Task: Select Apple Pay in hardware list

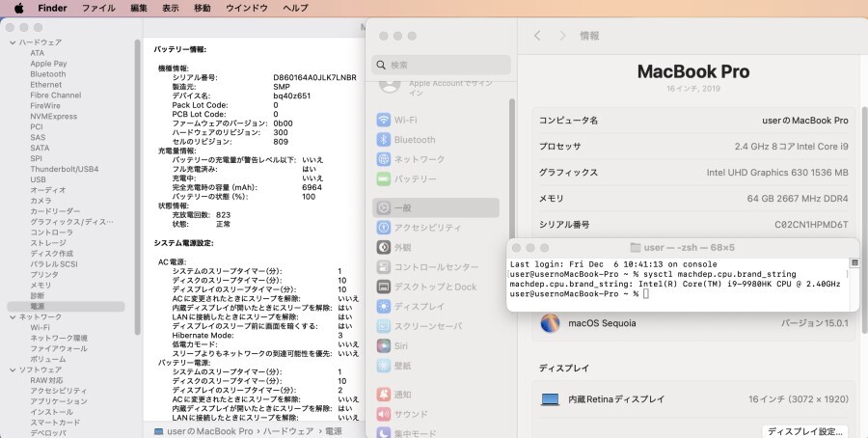Action: coord(49,64)
